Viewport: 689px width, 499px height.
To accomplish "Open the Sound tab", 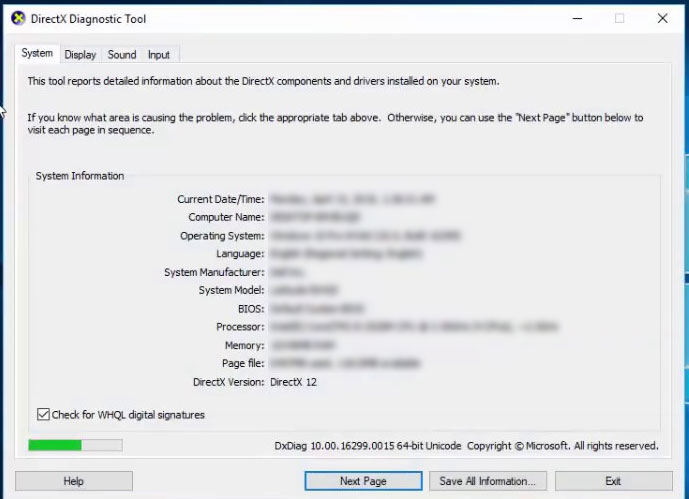I will pyautogui.click(x=122, y=55).
